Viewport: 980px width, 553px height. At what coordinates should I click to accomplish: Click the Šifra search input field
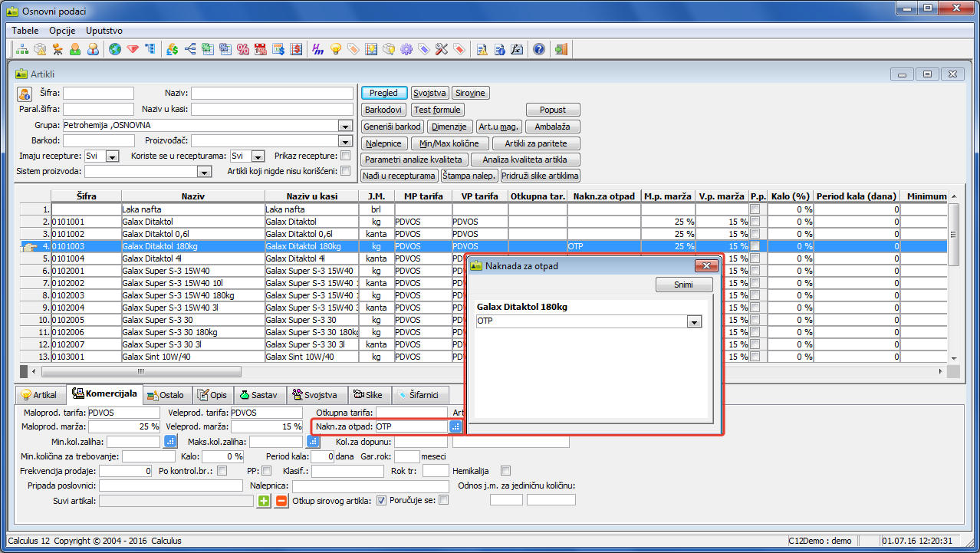98,93
